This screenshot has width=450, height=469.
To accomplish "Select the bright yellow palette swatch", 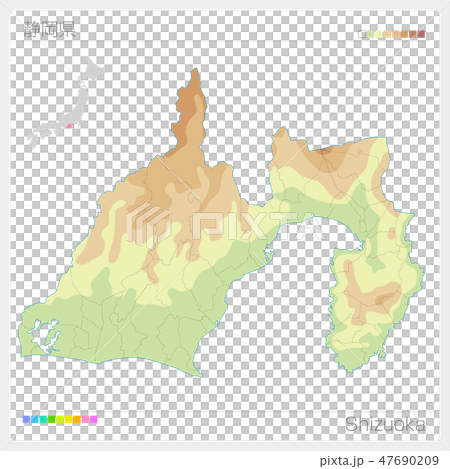I will pyautogui.click(x=68, y=419).
